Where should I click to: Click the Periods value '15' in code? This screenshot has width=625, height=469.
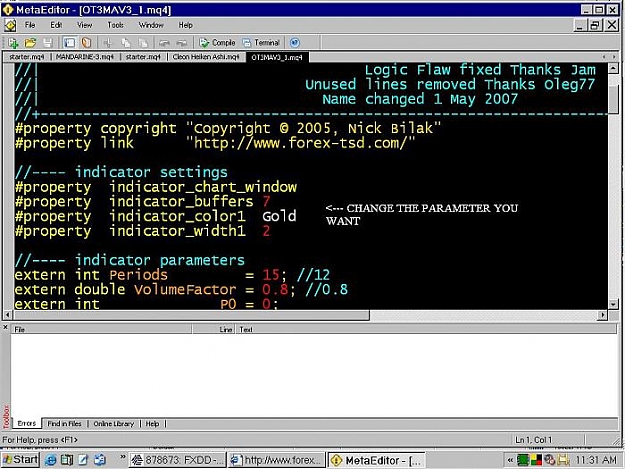(271, 275)
